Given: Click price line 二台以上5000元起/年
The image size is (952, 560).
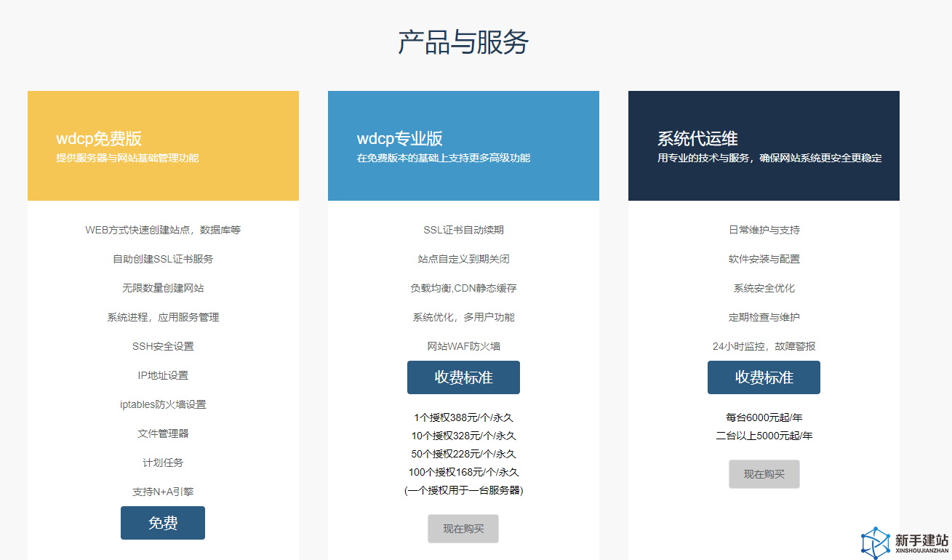Looking at the screenshot, I should pyautogui.click(x=764, y=436).
